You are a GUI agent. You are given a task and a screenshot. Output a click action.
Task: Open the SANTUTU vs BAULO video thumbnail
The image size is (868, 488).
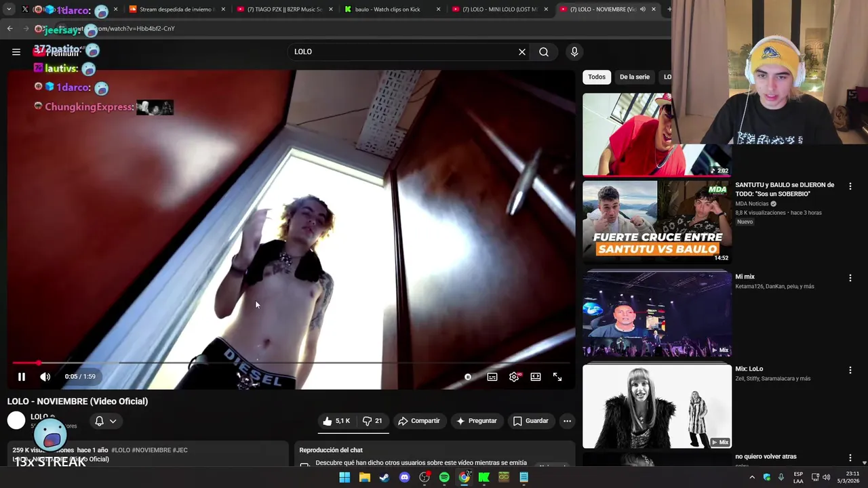coord(657,221)
